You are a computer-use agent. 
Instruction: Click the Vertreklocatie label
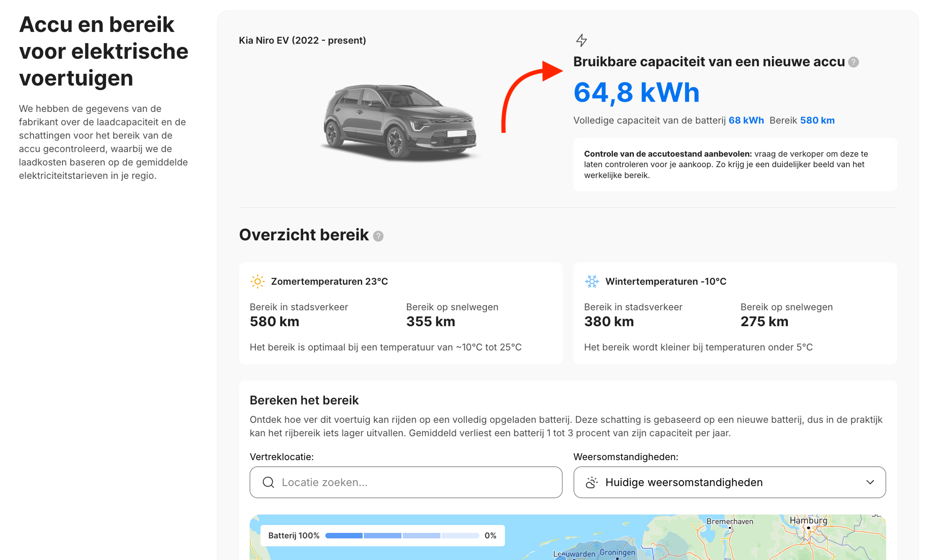coord(281,457)
